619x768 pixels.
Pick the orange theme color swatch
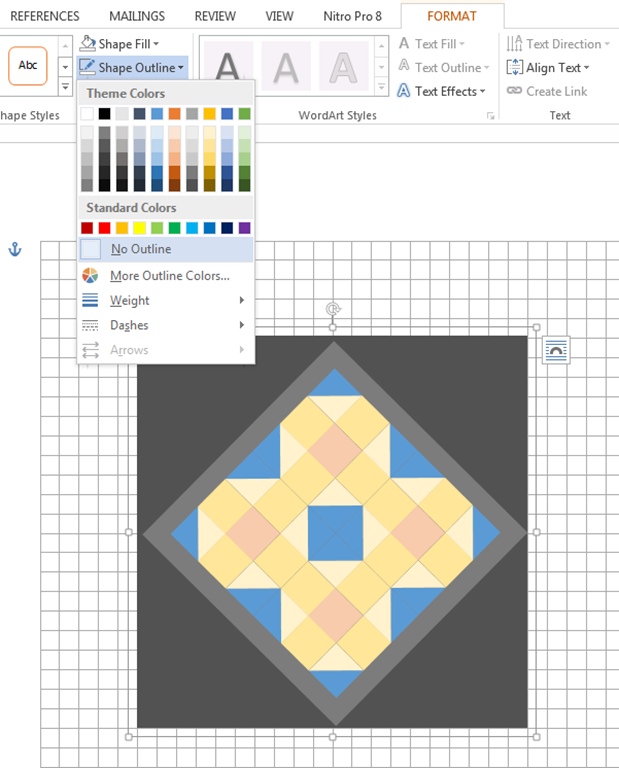click(174, 114)
